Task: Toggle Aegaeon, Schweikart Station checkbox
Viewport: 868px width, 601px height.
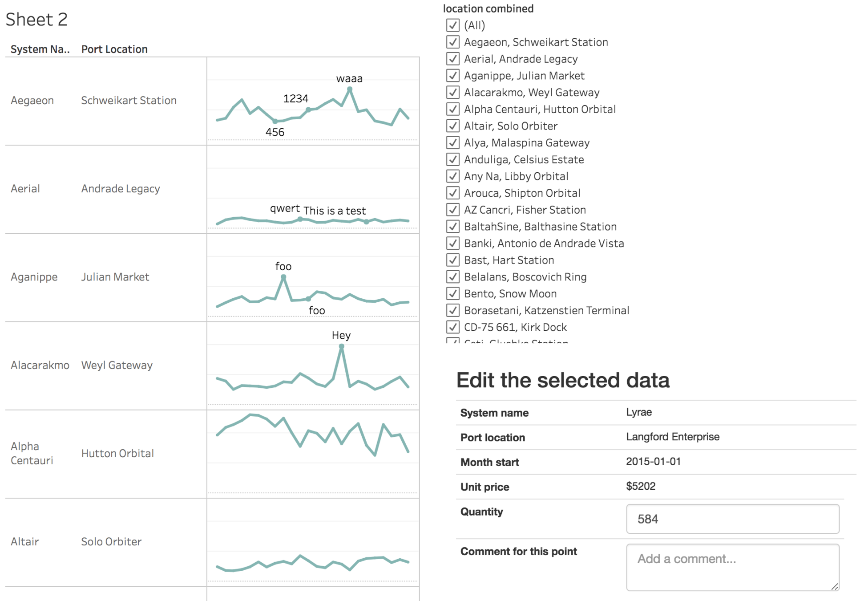Action: point(452,42)
